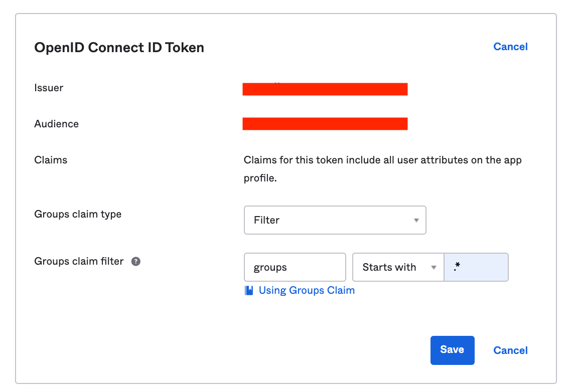Click the Groups claim type label
The image size is (574, 392).
[78, 214]
